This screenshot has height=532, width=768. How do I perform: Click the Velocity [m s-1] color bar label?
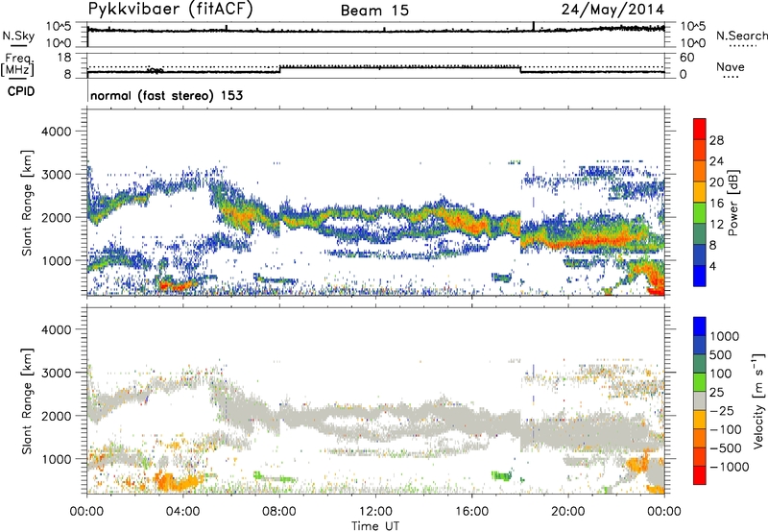click(758, 400)
